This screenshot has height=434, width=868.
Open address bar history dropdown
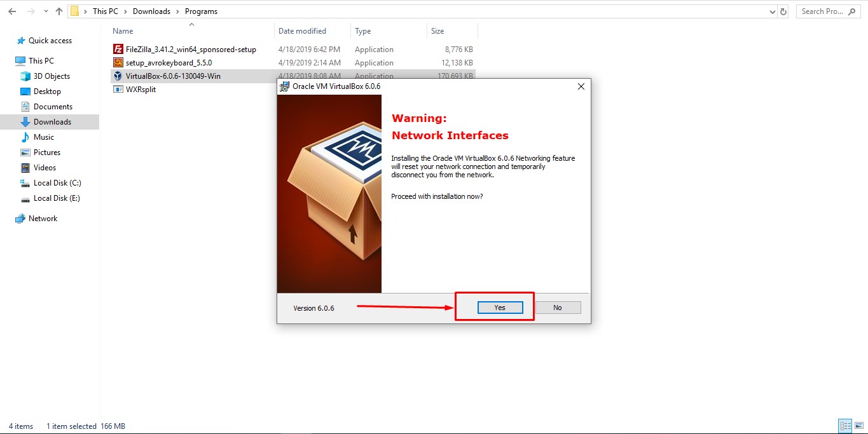point(773,11)
